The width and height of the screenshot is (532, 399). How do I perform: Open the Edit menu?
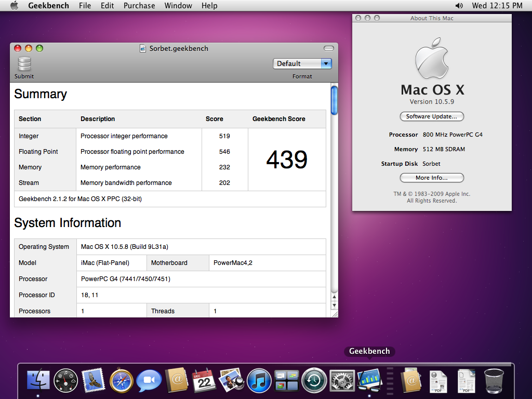(x=107, y=5)
